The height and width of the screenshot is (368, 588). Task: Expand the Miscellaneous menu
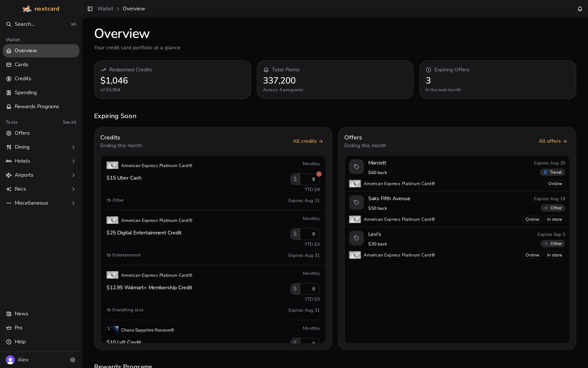[x=41, y=203]
